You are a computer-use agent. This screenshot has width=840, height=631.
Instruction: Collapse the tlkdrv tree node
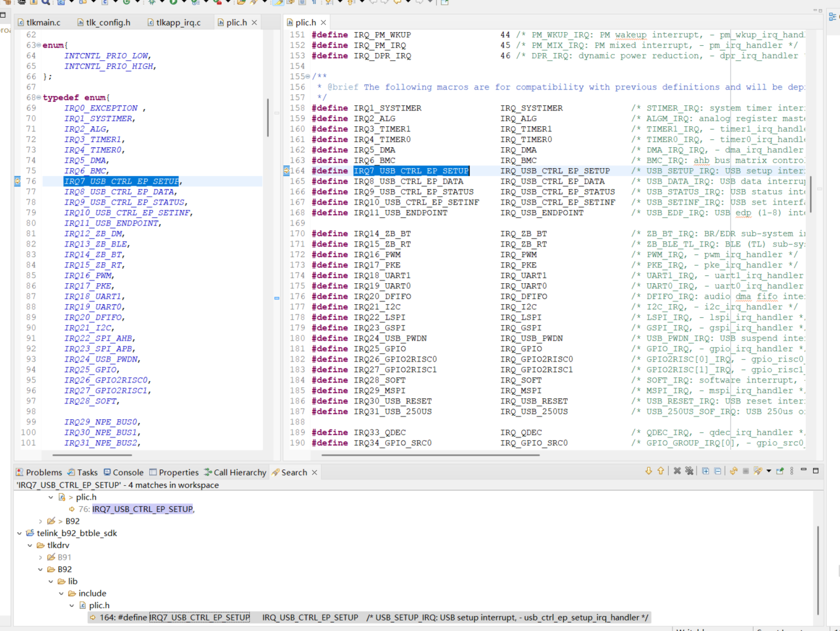coord(30,545)
